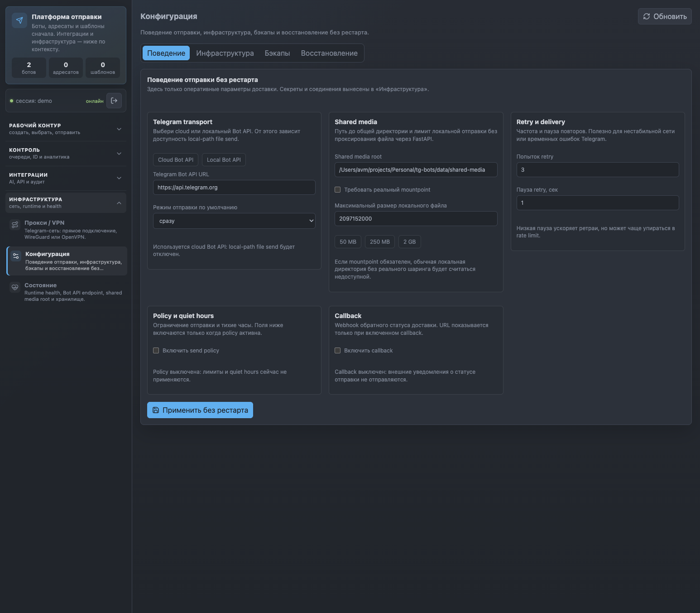The image size is (700, 613).
Task: Enable the Включить callback checkbox
Action: coord(337,350)
